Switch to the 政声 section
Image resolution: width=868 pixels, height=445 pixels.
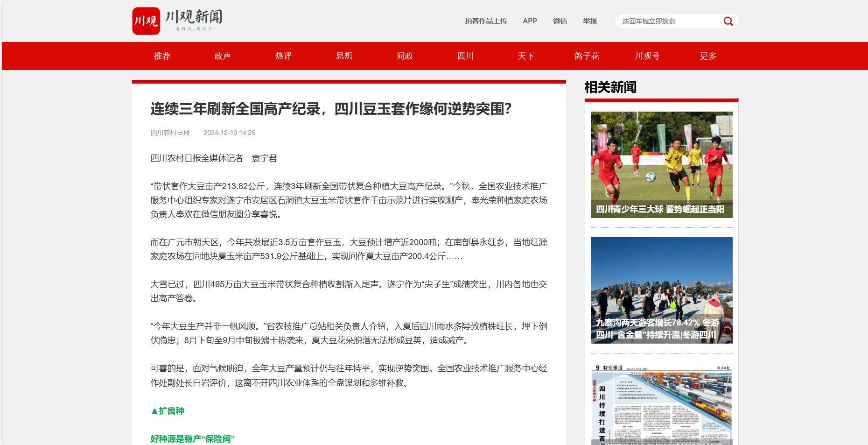223,56
